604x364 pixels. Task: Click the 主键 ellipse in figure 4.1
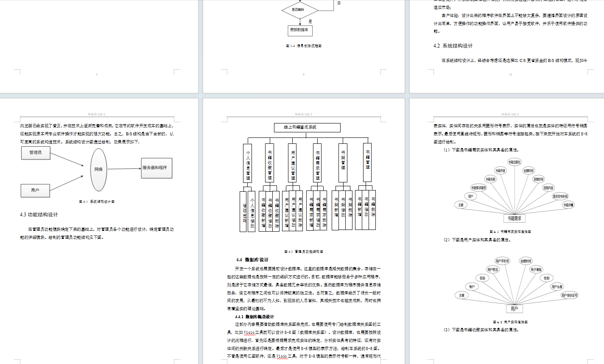coord(461,204)
